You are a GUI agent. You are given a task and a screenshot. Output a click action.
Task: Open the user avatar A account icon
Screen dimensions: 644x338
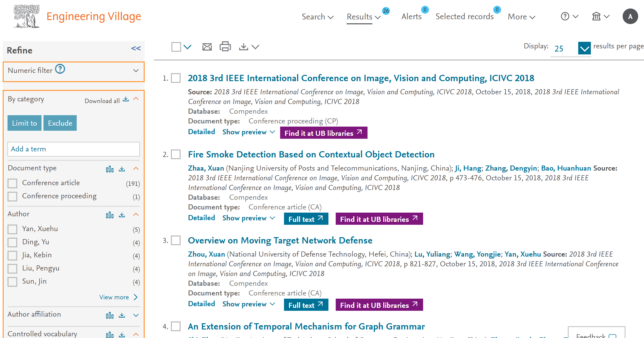click(x=630, y=16)
